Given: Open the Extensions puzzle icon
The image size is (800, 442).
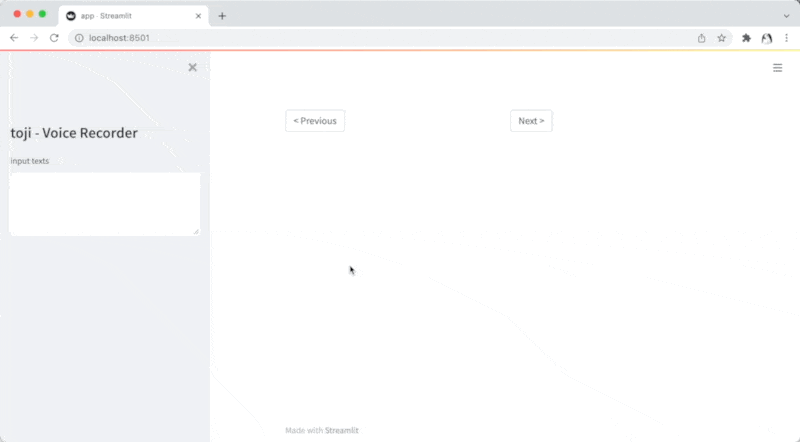Looking at the screenshot, I should [x=746, y=38].
